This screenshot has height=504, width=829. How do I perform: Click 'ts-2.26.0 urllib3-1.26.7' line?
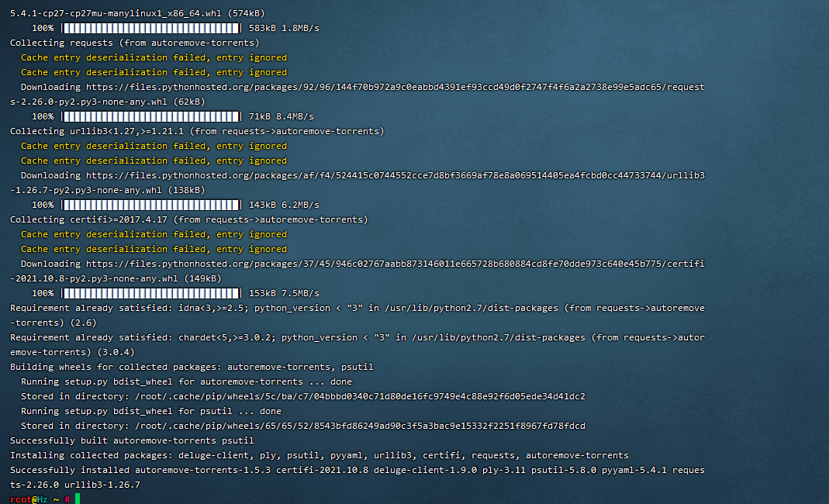click(x=75, y=485)
